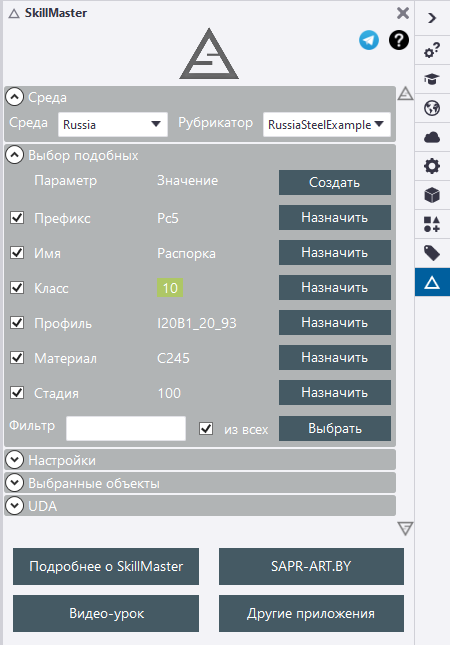The height and width of the screenshot is (645, 450).
Task: Open tag label sidebar icon
Action: [x=432, y=253]
